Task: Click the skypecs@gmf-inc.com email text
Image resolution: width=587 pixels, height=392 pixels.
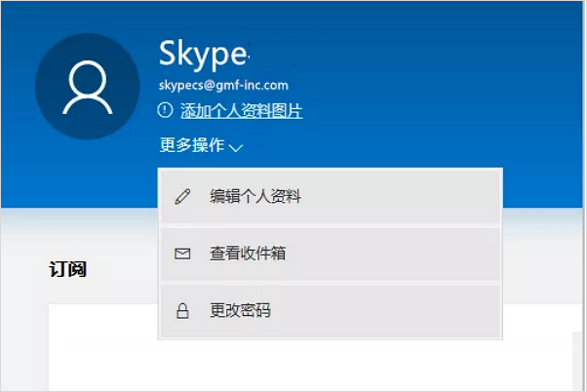Action: 223,86
